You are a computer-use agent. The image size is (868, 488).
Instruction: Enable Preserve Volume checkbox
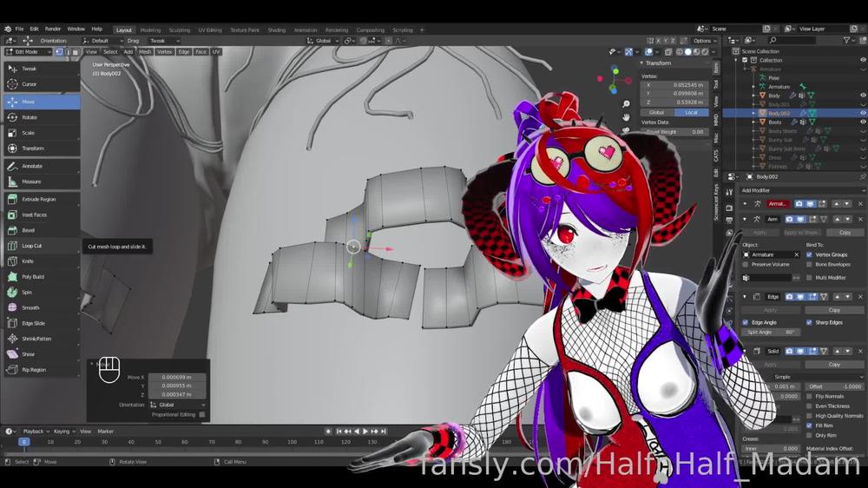click(746, 265)
